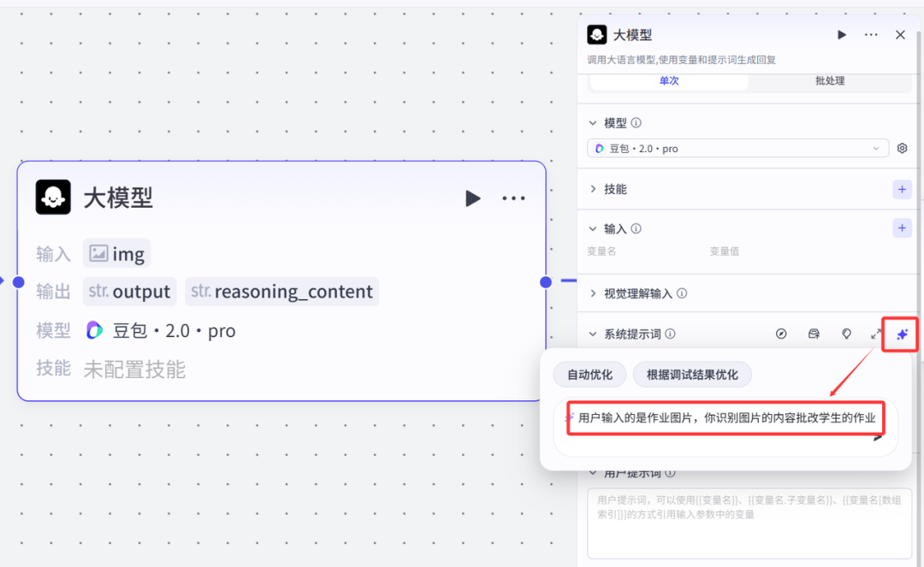Show info tooltip for 视觉理解输入
Viewport: 924px width, 567px height.
click(x=682, y=293)
